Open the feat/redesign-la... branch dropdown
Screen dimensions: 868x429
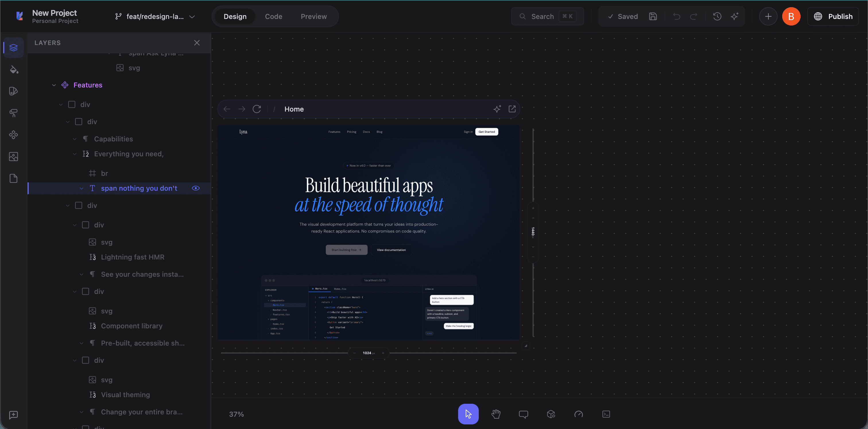coord(155,17)
